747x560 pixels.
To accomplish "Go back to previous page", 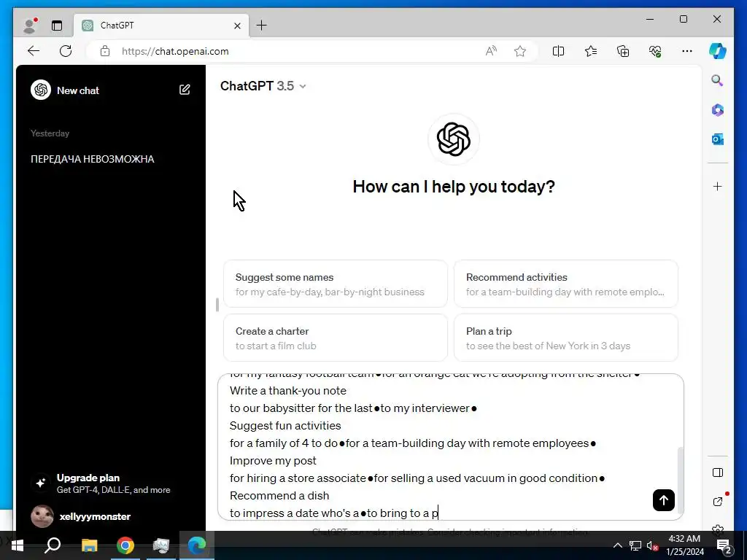I will pos(34,51).
